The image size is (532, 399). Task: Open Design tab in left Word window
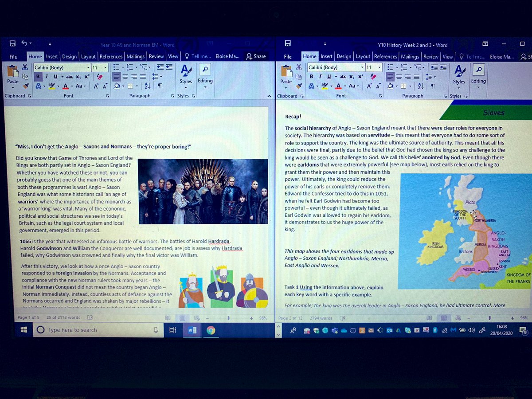click(x=69, y=56)
